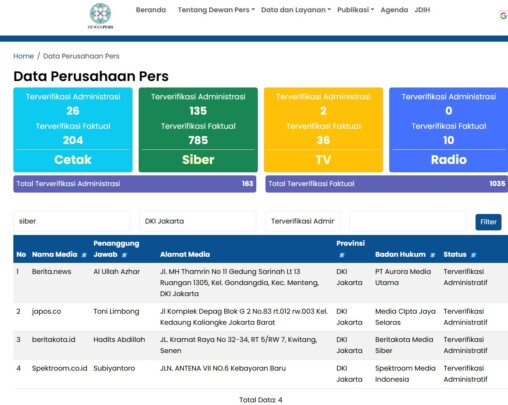Screen dimensions: 508x405
Task: Open the Publikasi dropdown menu
Action: click(x=355, y=10)
